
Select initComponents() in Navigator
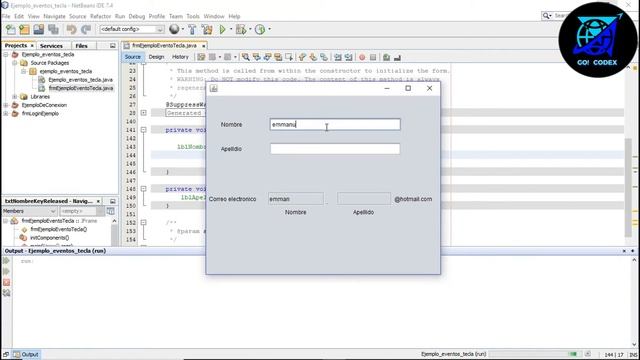49,238
